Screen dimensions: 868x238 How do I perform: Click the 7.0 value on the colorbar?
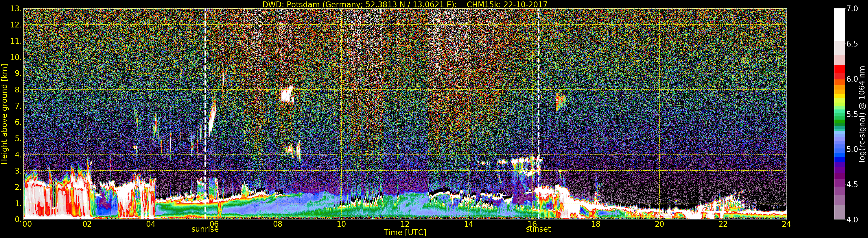852,8
